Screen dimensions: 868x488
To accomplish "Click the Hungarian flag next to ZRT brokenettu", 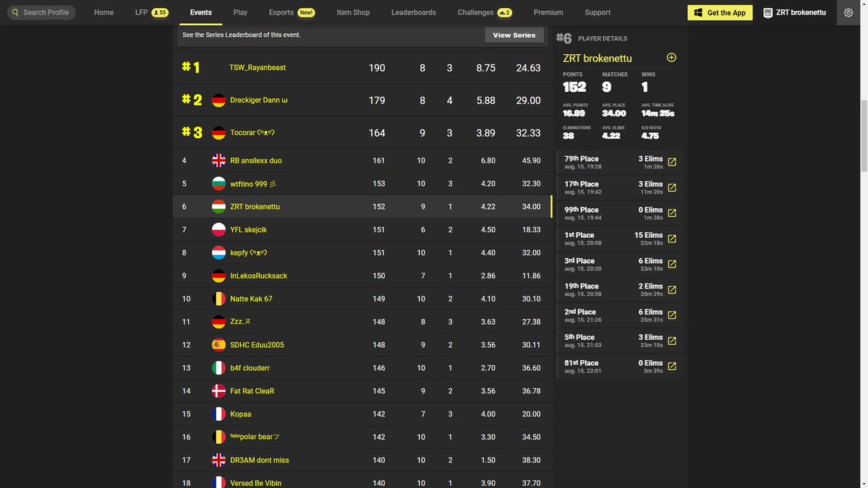I will click(x=218, y=207).
